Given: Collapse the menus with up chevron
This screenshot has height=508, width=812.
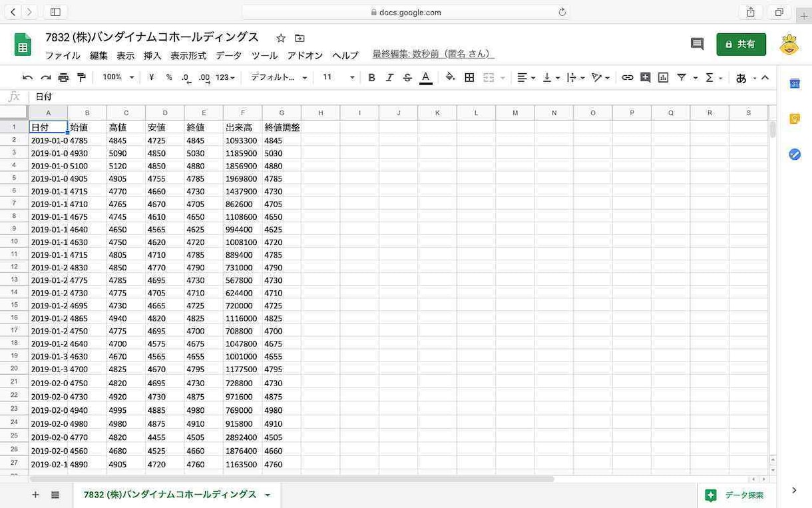Looking at the screenshot, I should click(x=765, y=77).
